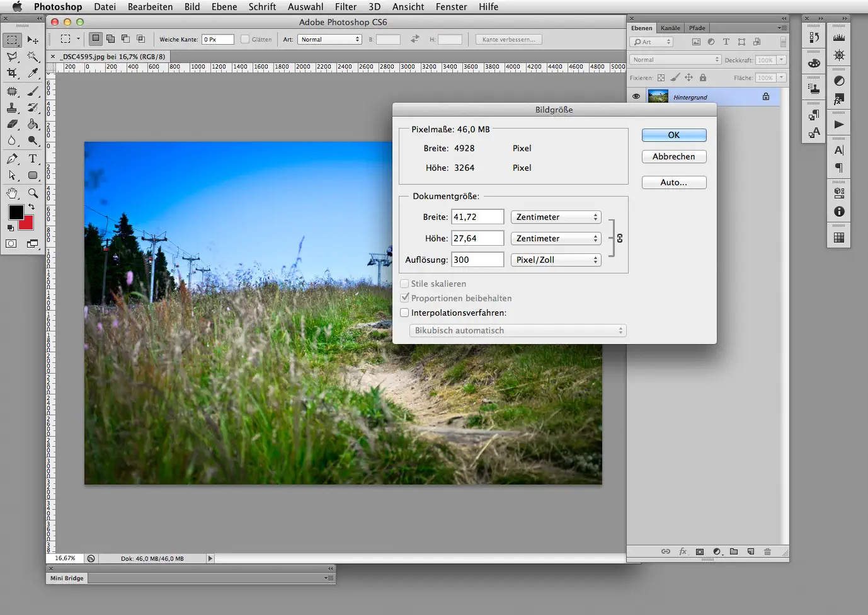Switch to the Kanäle tab
868x615 pixels.
tap(670, 28)
